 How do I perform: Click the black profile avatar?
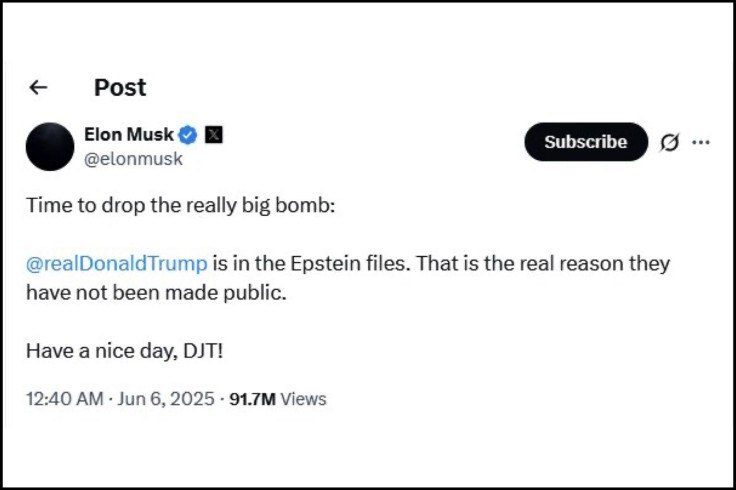50,146
